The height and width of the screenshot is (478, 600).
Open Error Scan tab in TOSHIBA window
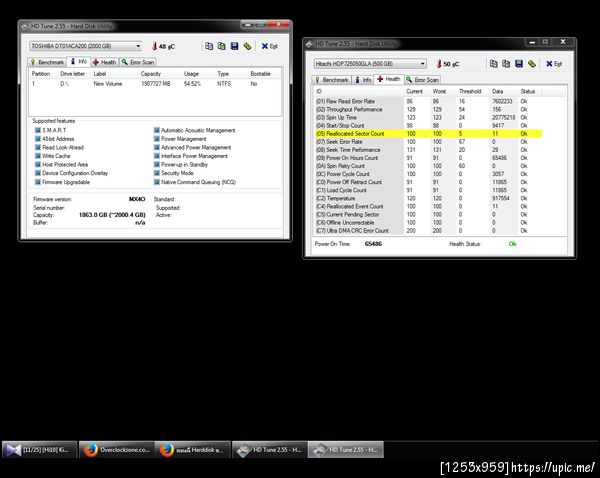pyautogui.click(x=138, y=62)
